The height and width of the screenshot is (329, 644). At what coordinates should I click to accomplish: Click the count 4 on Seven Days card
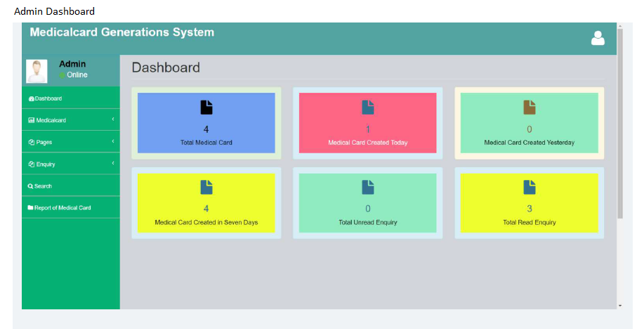[x=206, y=209]
